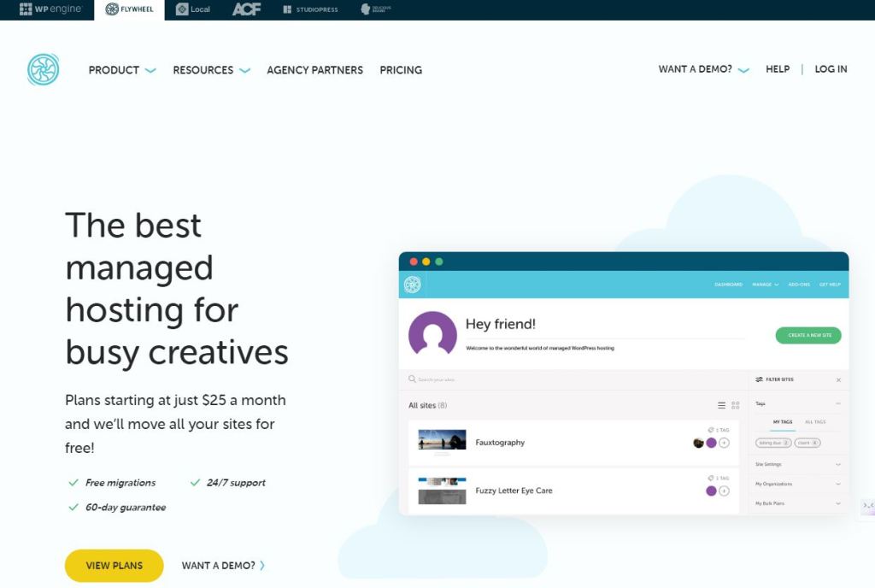Add a collaborator to Fauxtography
The image size is (875, 588).
point(724,443)
